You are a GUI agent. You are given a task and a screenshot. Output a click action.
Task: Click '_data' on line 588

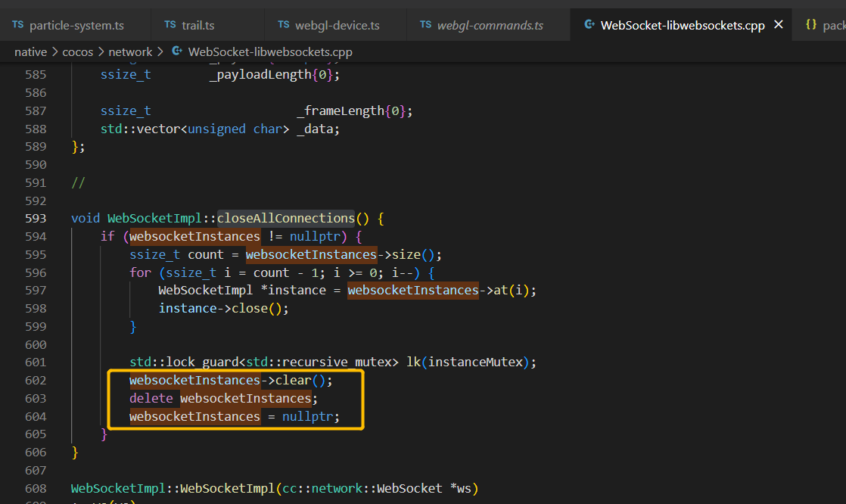[x=315, y=129]
